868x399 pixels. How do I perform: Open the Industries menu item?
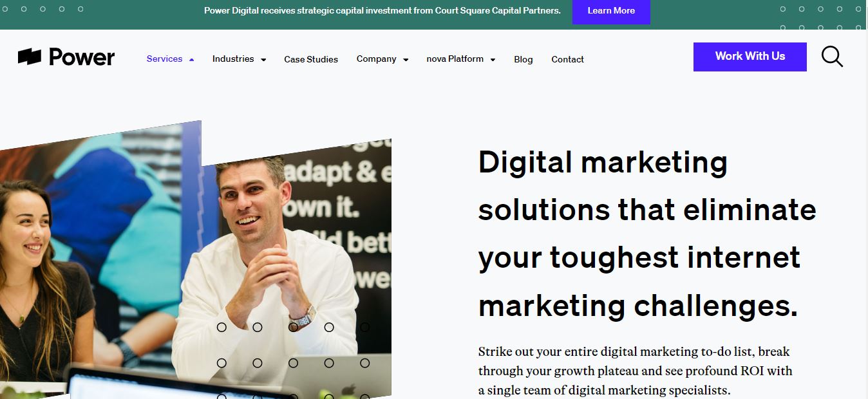click(x=233, y=59)
